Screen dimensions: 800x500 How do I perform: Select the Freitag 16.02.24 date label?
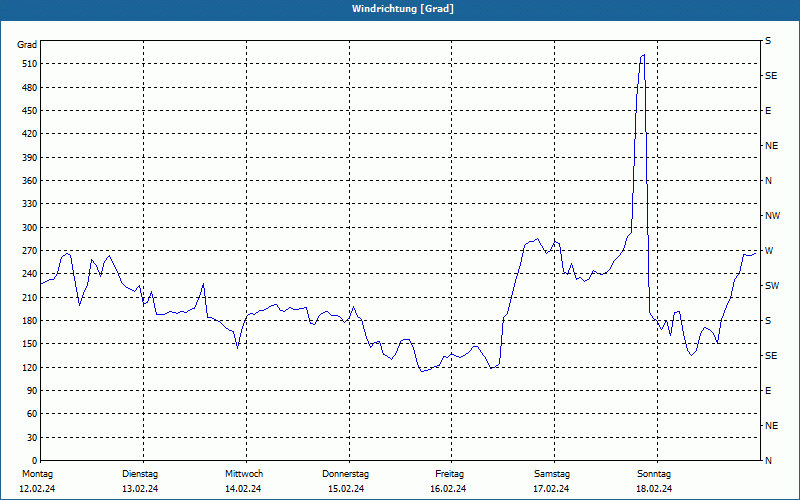tap(449, 481)
